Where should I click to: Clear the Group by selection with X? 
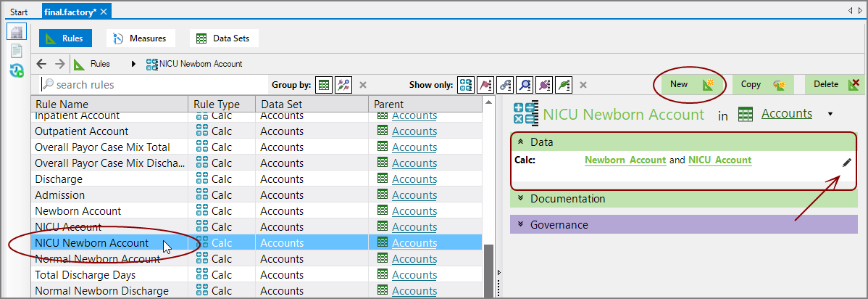(363, 85)
